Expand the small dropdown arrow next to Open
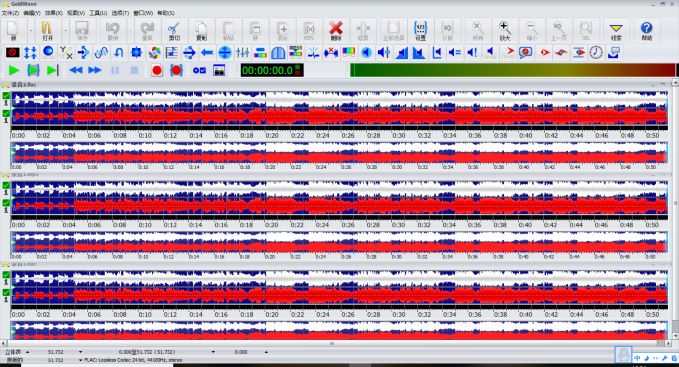 tap(65, 31)
